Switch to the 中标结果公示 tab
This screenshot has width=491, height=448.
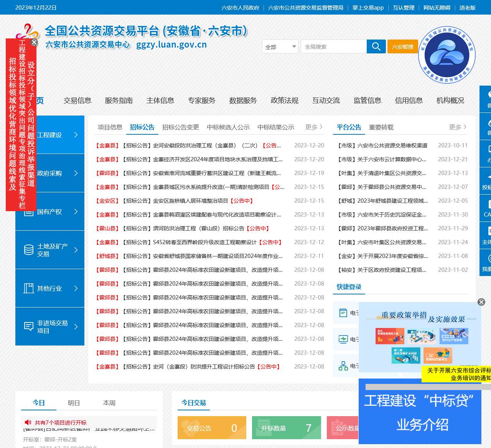point(275,127)
